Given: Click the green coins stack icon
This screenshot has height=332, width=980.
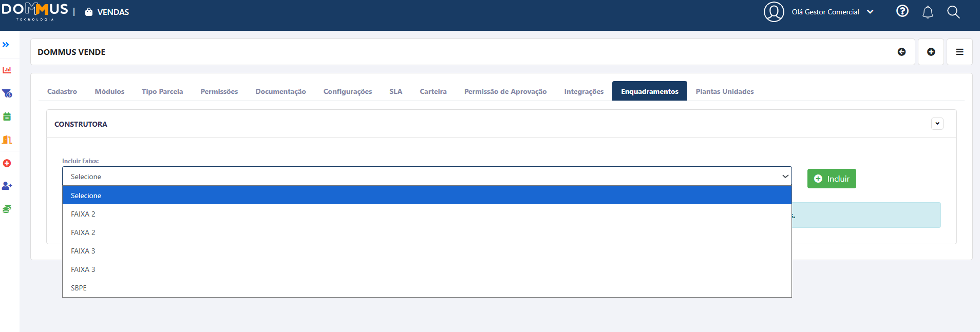Looking at the screenshot, I should [7, 209].
